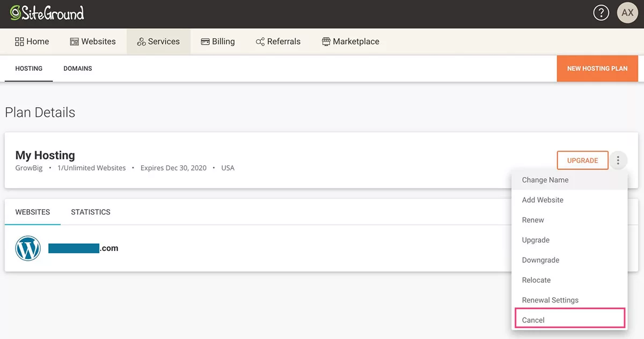Switch to the Statistics tab

coord(91,212)
